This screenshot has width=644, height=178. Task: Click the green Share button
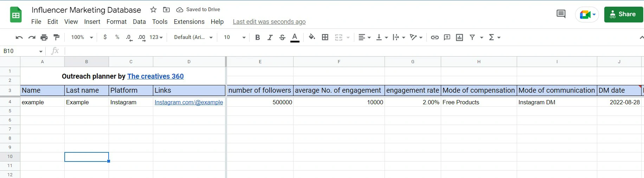[x=624, y=14]
